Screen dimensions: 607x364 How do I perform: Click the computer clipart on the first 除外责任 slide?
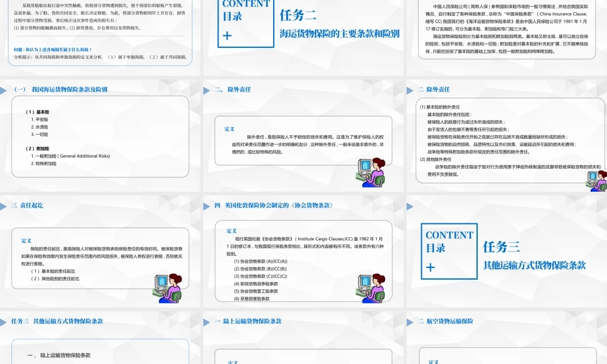[371, 170]
